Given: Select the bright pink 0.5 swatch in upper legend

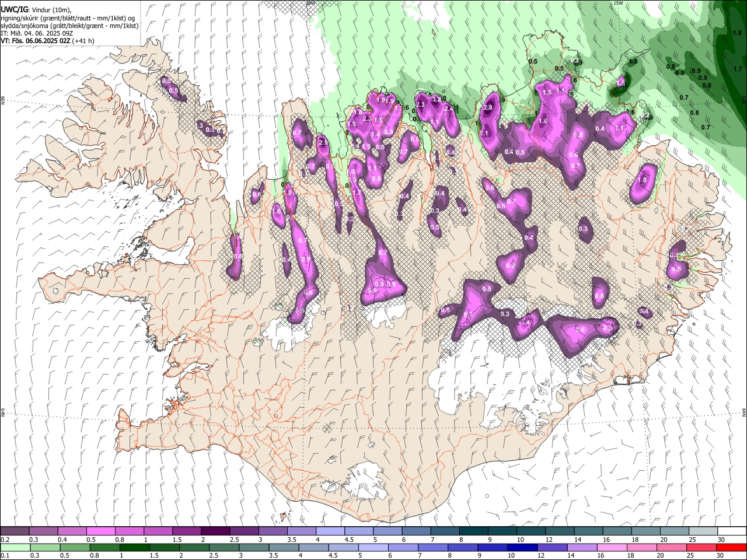Looking at the screenshot, I should [x=100, y=531].
